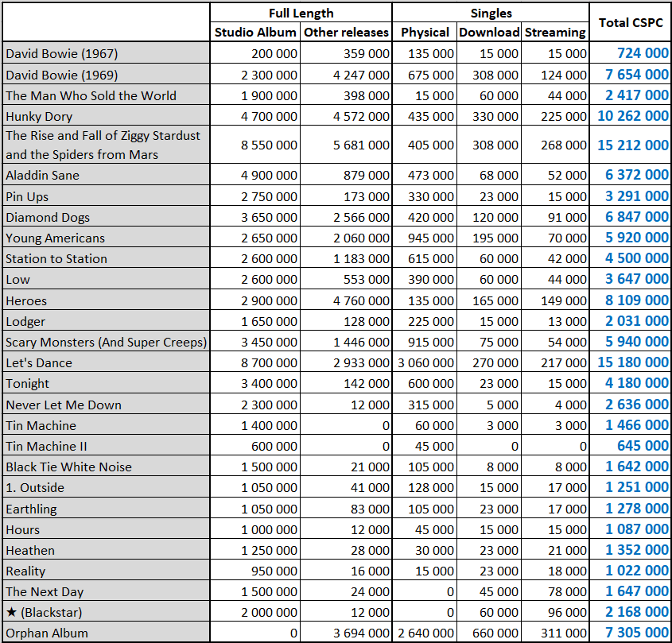The width and height of the screenshot is (672, 643).
Task: Click the 'Streaming' column header
Action: (555, 33)
